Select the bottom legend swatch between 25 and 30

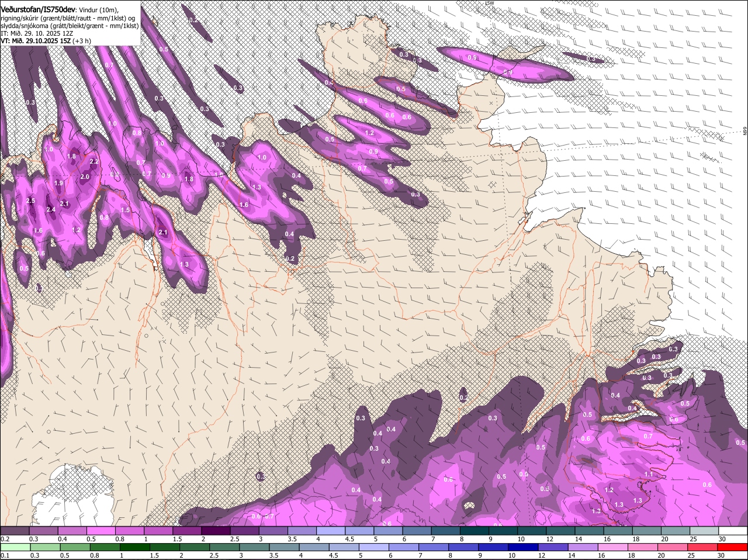tap(703, 547)
